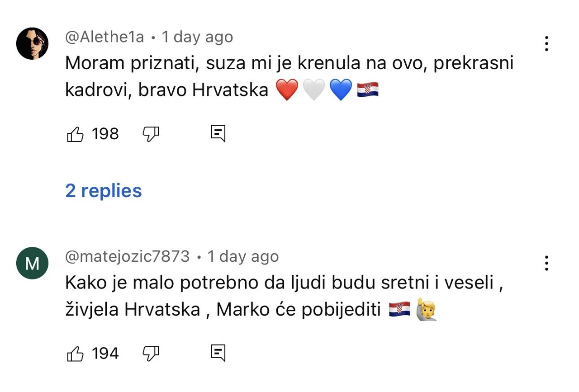This screenshot has width=579, height=392.
Task: Click the Croatian flag emoji in Marko's comment
Action: (x=400, y=308)
